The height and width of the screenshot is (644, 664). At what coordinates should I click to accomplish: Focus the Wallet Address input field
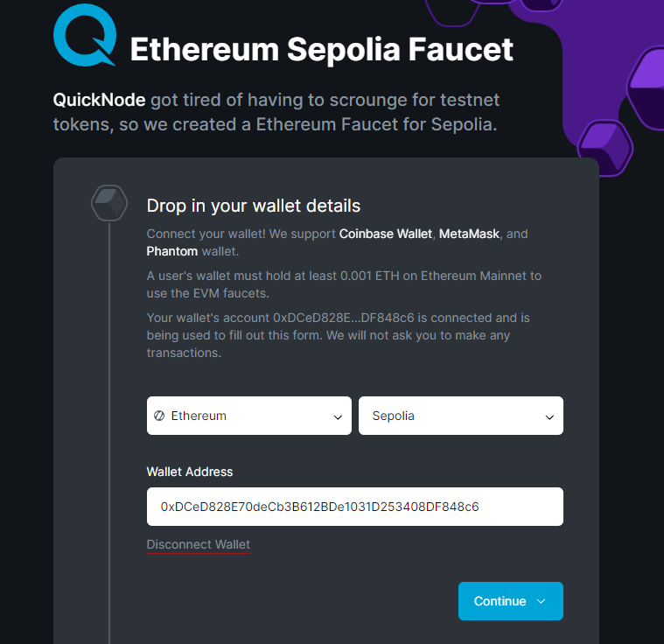(354, 507)
